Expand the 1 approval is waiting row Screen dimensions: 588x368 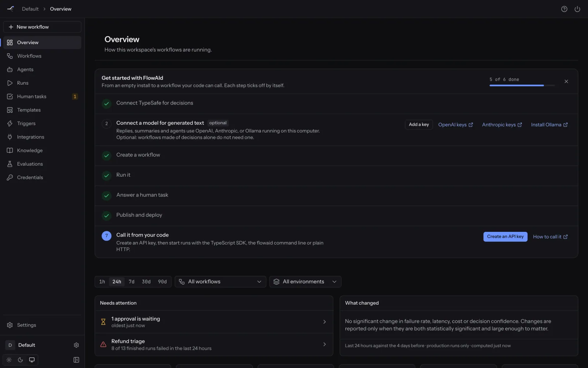pos(214,322)
